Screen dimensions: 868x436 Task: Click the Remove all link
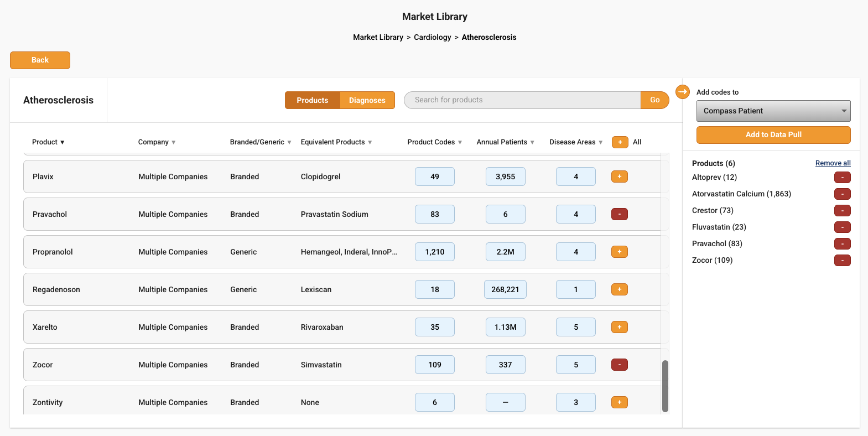point(833,163)
